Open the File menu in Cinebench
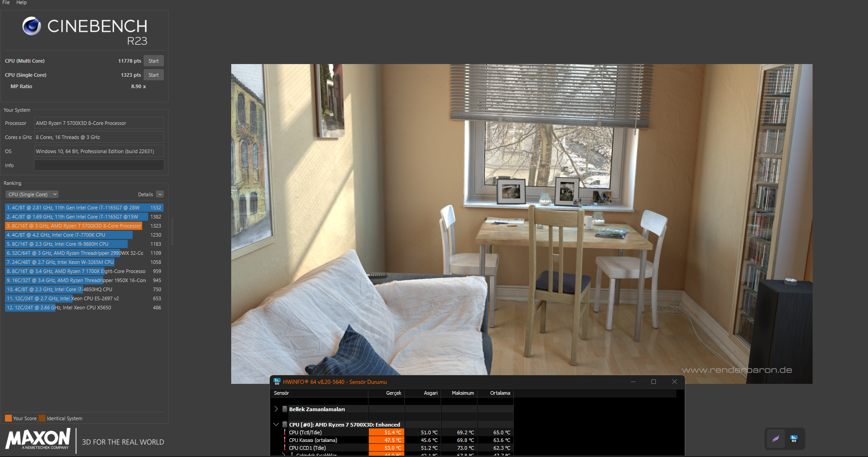This screenshot has height=457, width=868. coord(6,3)
